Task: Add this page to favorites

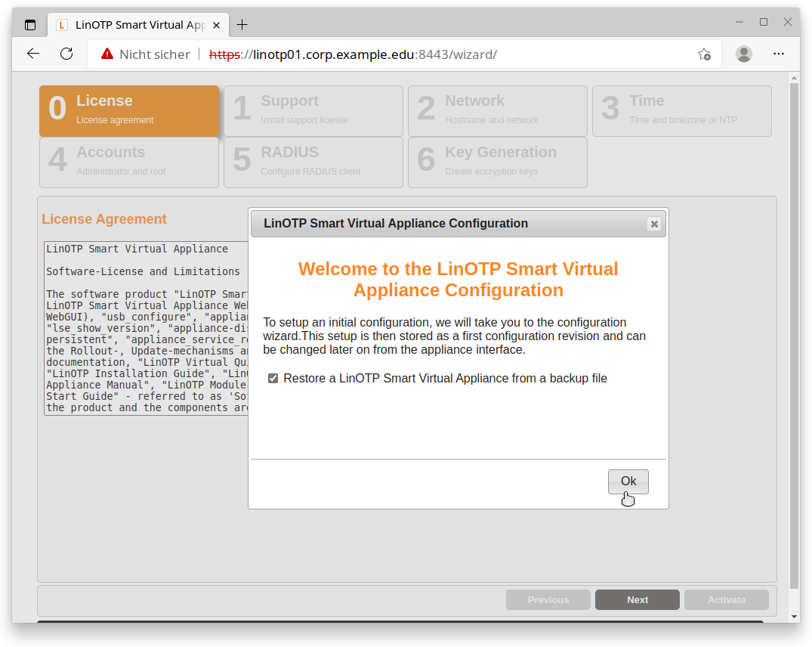Action: click(704, 54)
